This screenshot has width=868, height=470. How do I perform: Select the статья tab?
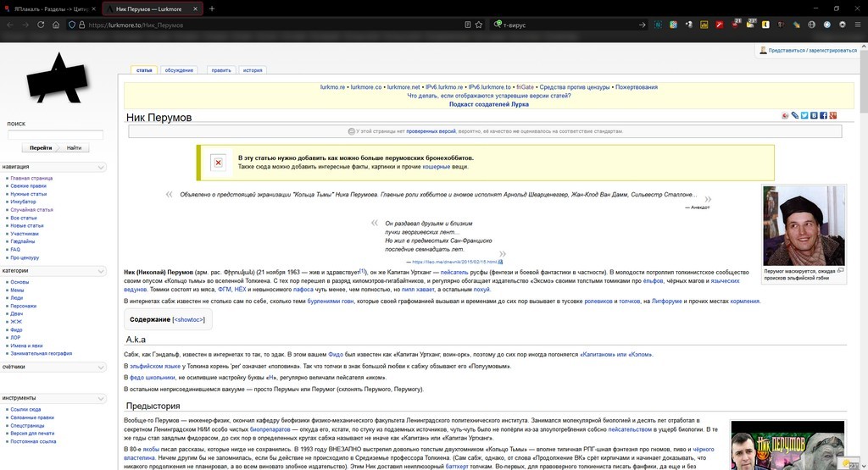tap(144, 70)
